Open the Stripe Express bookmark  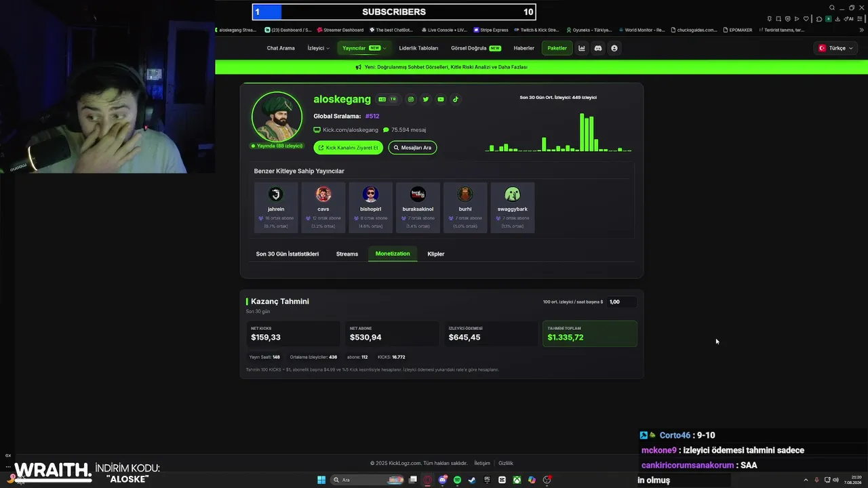pyautogui.click(x=491, y=30)
